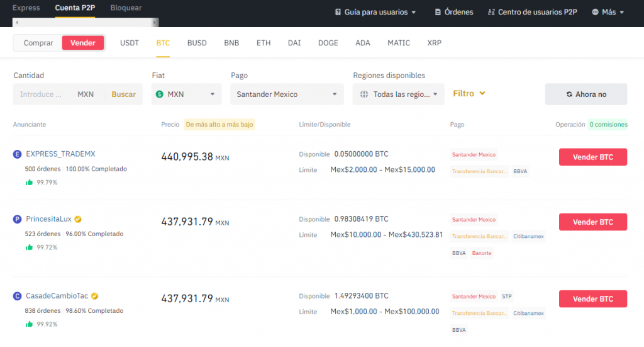Screen dimensions: 644x347
Task: Click thumbs-up rating icon for EXPRESS_TRADEMX
Action: [29, 183]
